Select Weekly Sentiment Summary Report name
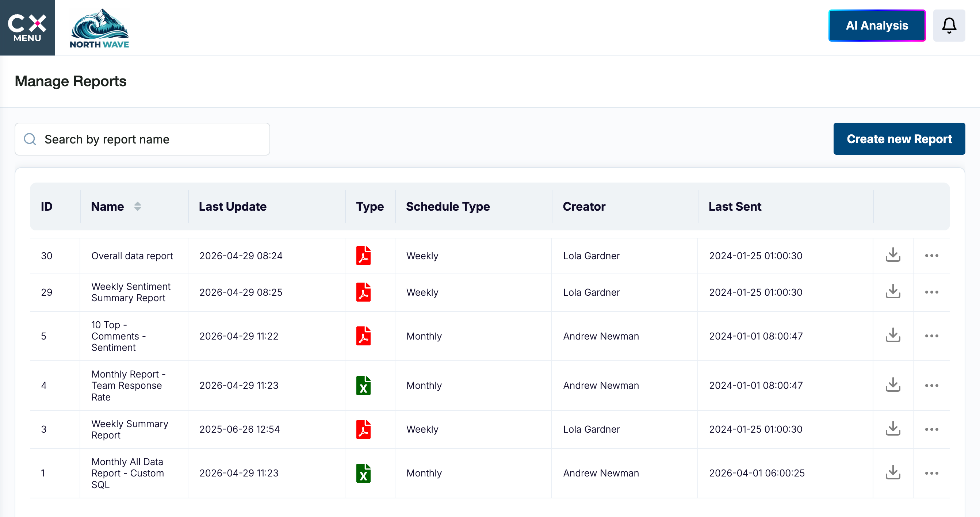This screenshot has width=980, height=517. (x=131, y=292)
